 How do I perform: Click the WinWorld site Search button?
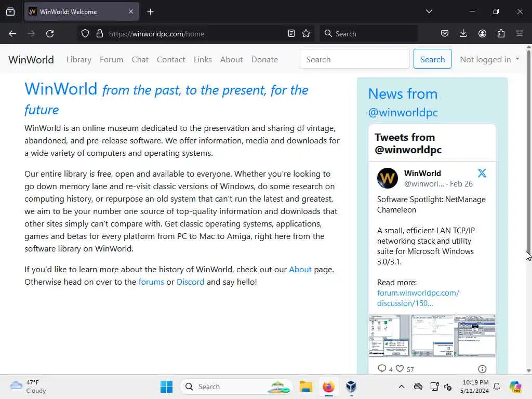click(432, 59)
